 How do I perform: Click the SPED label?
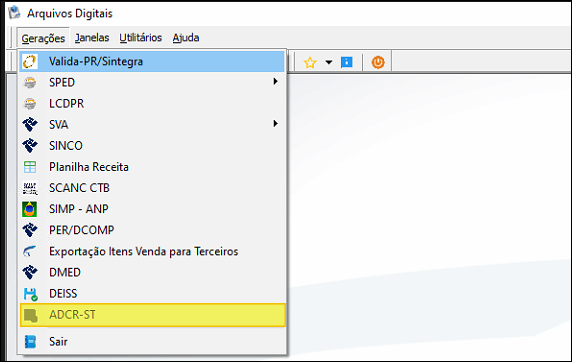click(62, 82)
